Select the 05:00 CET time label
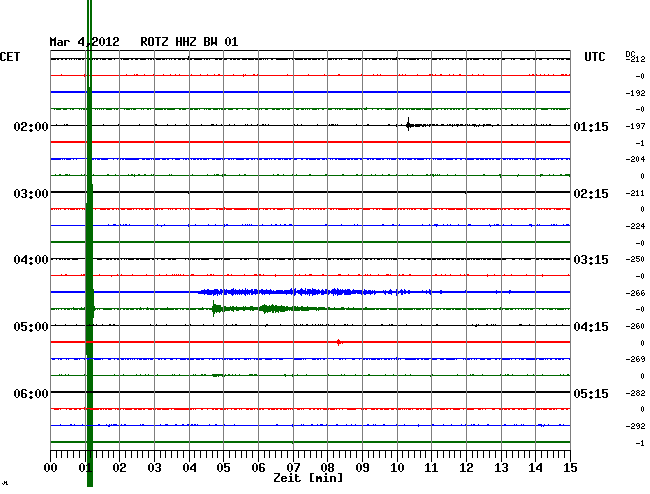 coord(31,327)
